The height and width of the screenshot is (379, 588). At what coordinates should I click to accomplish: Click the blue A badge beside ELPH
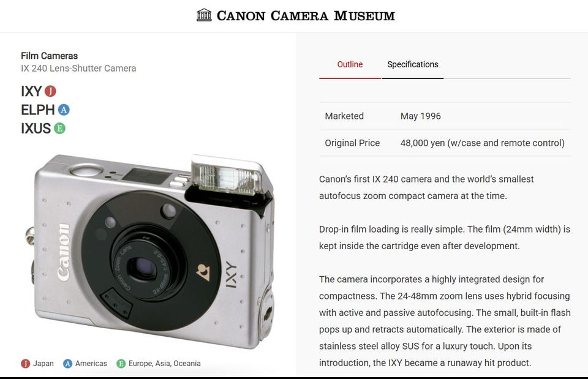pyautogui.click(x=64, y=110)
